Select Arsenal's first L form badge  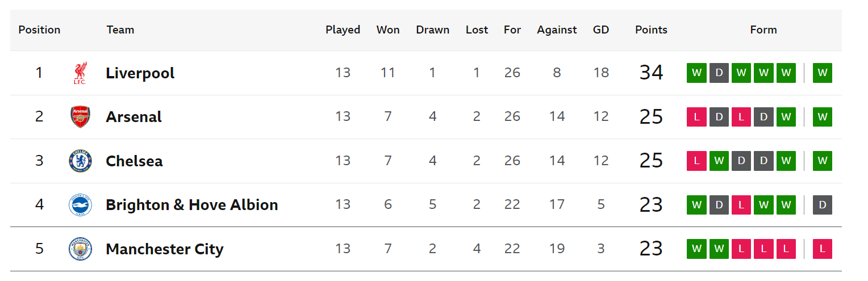[696, 117]
